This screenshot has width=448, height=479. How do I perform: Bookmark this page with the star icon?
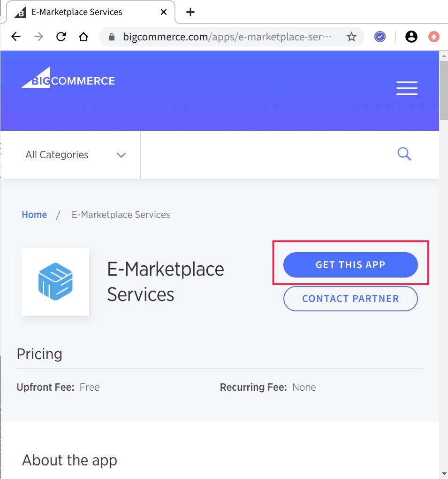click(351, 37)
